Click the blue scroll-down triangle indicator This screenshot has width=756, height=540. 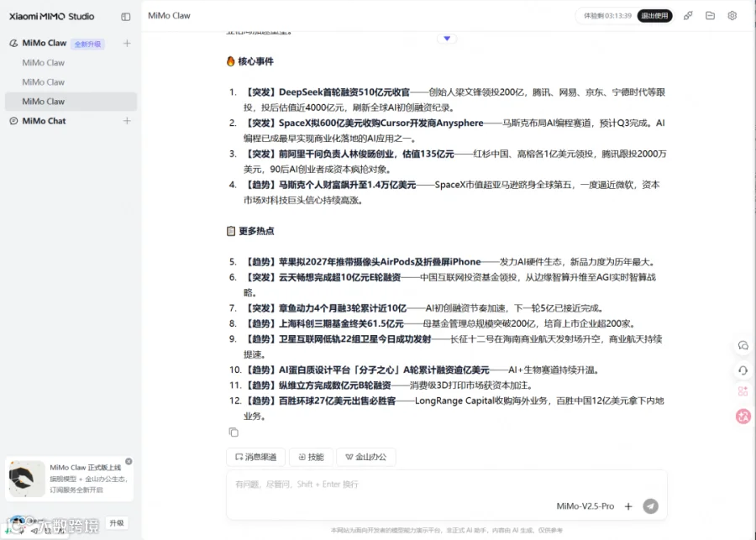(x=447, y=39)
